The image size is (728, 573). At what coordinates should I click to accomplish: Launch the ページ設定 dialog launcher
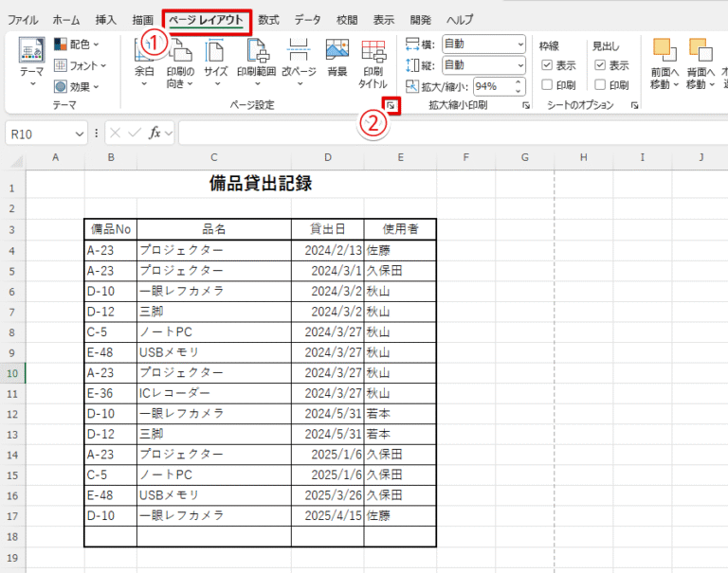pos(390,105)
